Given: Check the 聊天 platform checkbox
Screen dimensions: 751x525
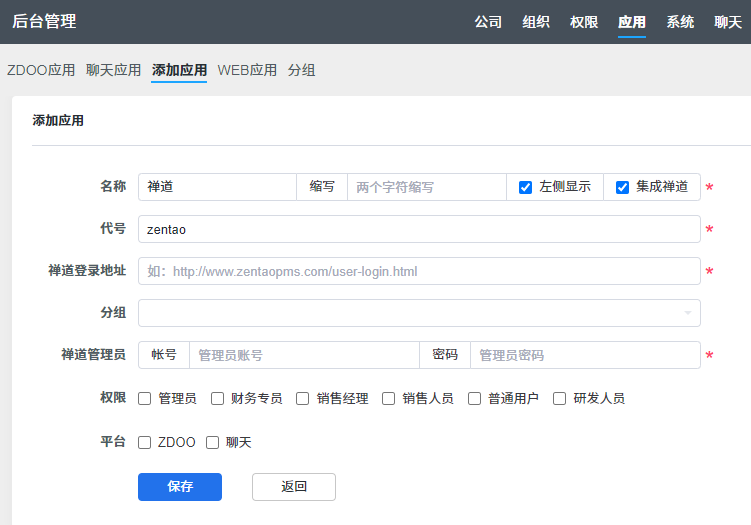Looking at the screenshot, I should click(x=212, y=442).
